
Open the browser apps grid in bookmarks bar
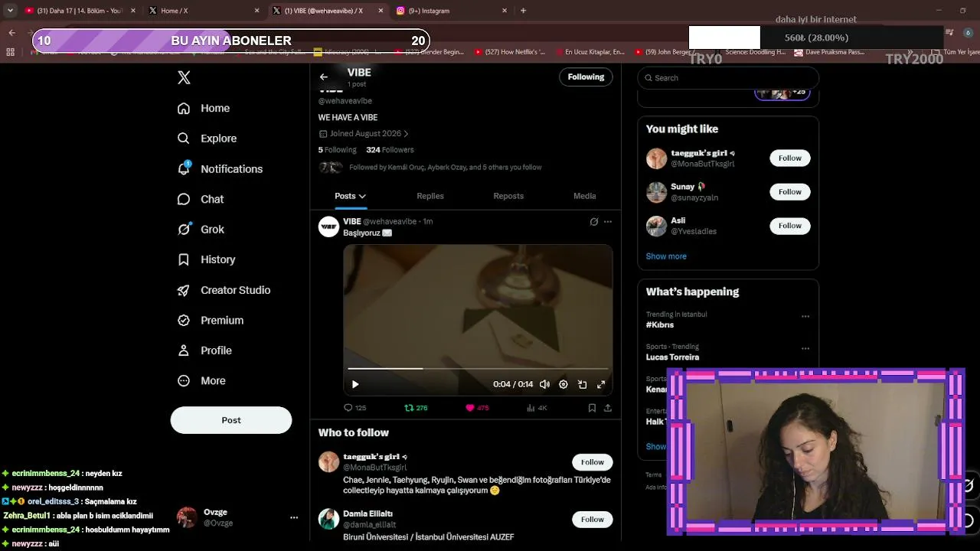[x=10, y=52]
